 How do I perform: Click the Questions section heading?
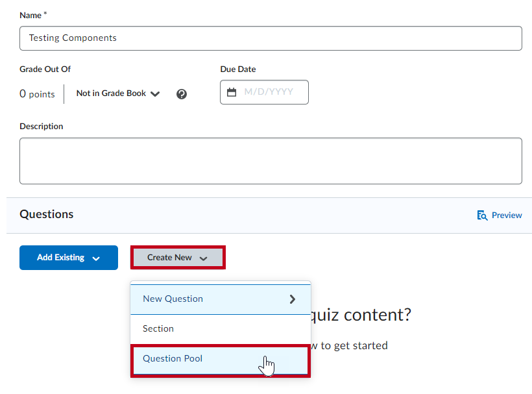tap(47, 214)
